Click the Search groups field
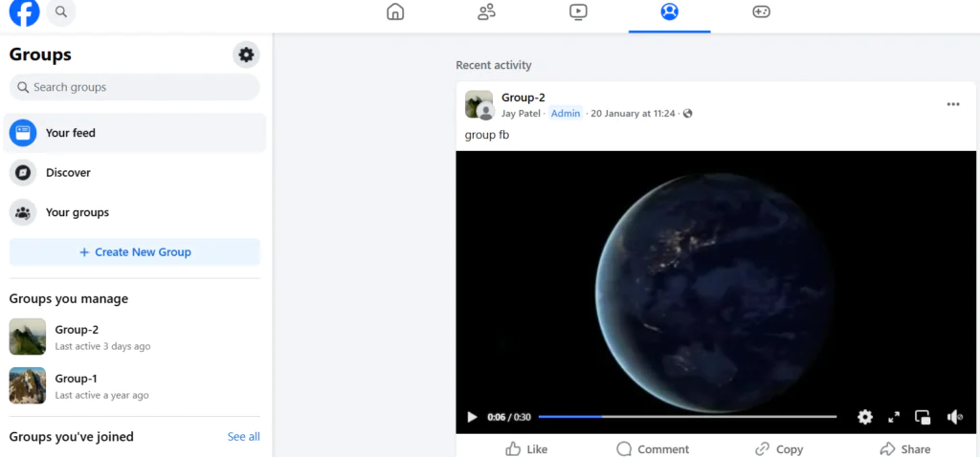 click(x=134, y=87)
